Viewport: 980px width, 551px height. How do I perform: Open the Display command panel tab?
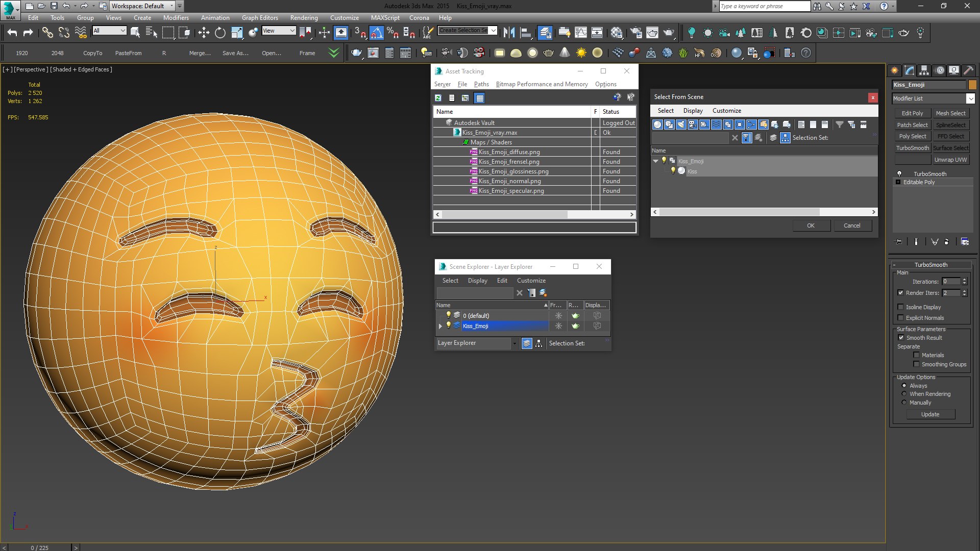tap(953, 70)
